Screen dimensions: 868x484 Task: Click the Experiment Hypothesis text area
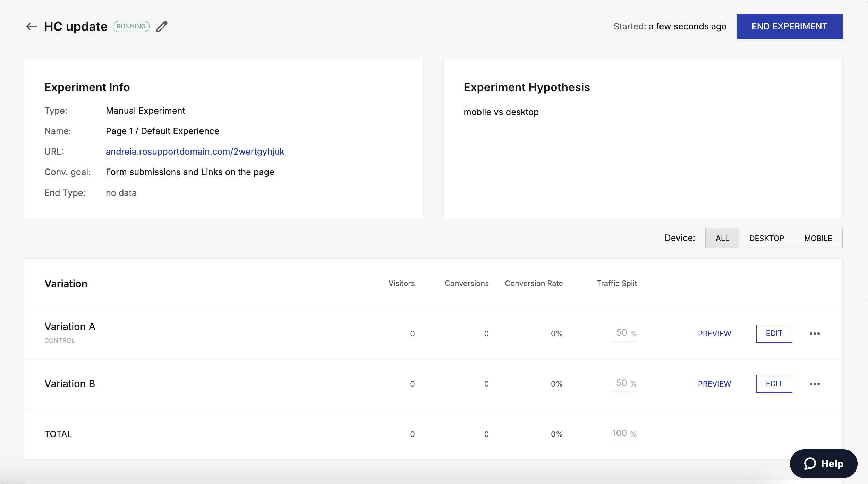click(501, 112)
